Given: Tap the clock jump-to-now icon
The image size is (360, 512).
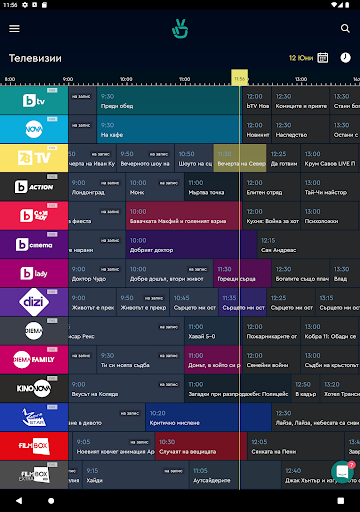Looking at the screenshot, I should (x=345, y=58).
